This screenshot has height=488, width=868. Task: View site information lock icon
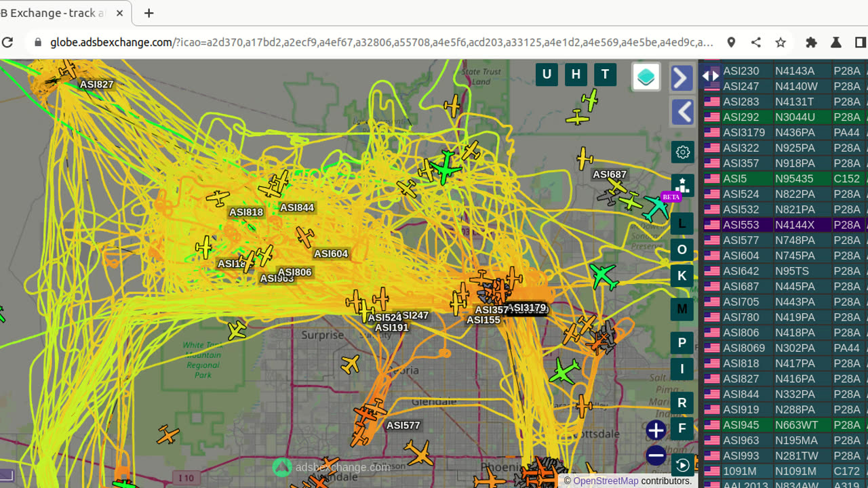coord(38,42)
